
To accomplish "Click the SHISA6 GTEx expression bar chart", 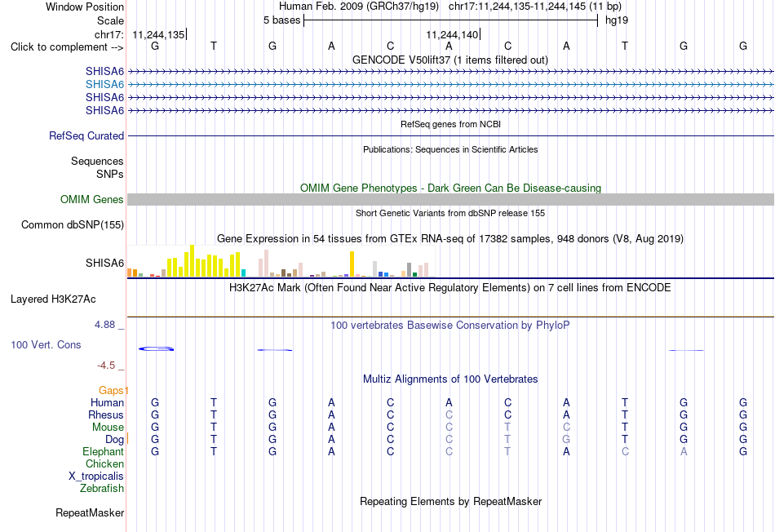I will coord(281,260).
